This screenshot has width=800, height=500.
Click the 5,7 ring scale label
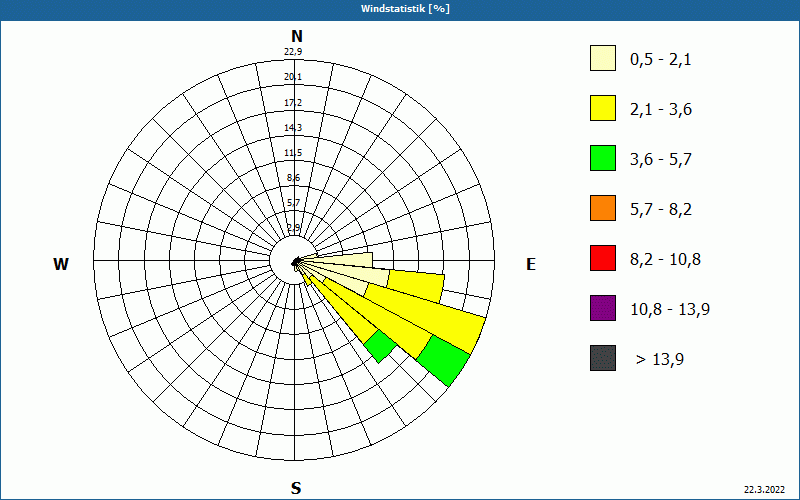[293, 203]
